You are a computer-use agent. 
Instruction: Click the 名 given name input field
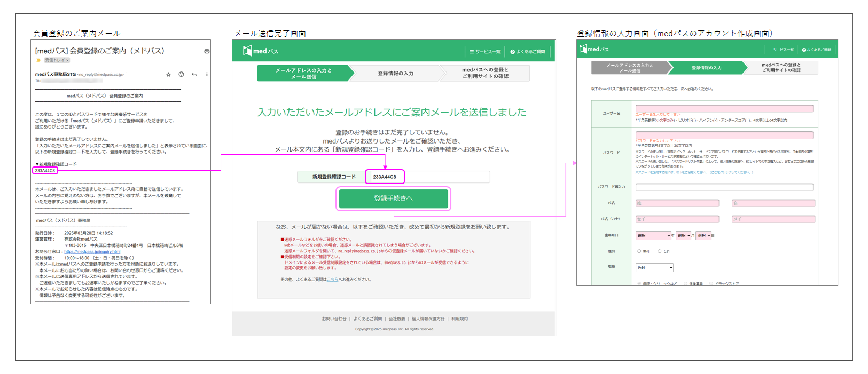(773, 203)
